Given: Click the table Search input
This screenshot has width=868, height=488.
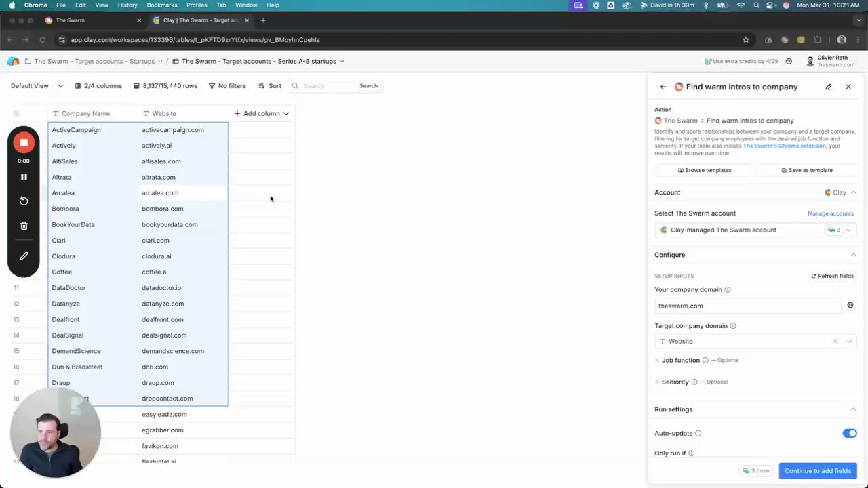Looking at the screenshot, I should pos(329,86).
